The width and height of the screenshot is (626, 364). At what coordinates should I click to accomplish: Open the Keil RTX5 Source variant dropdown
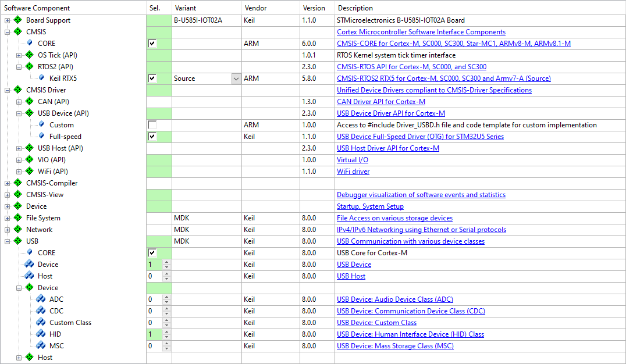click(x=236, y=78)
